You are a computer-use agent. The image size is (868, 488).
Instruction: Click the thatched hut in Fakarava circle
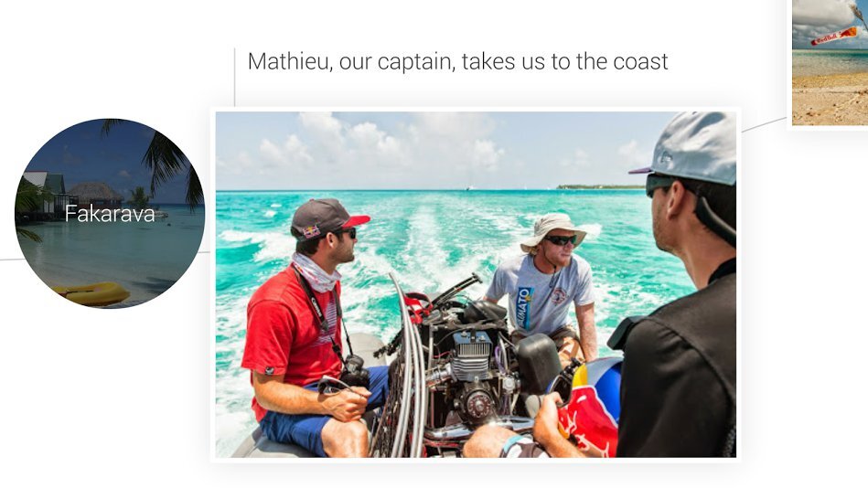96,193
